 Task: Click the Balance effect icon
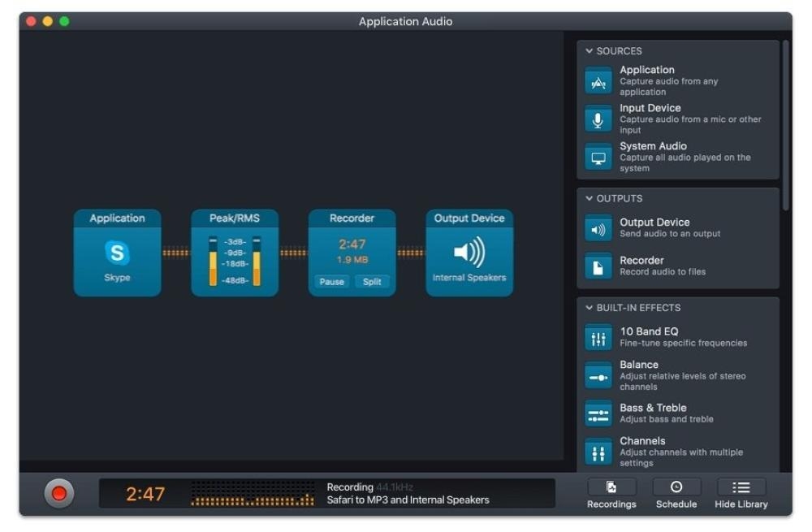point(598,376)
